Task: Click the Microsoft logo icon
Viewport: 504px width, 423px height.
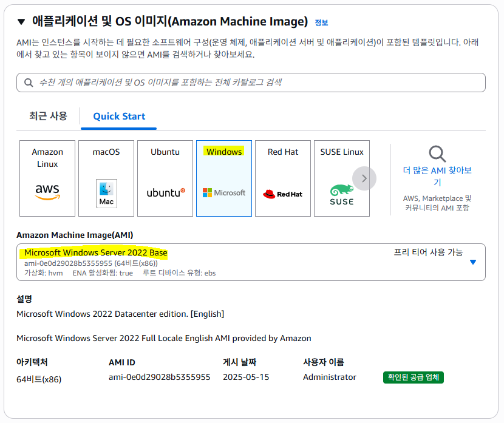Action: pos(224,193)
